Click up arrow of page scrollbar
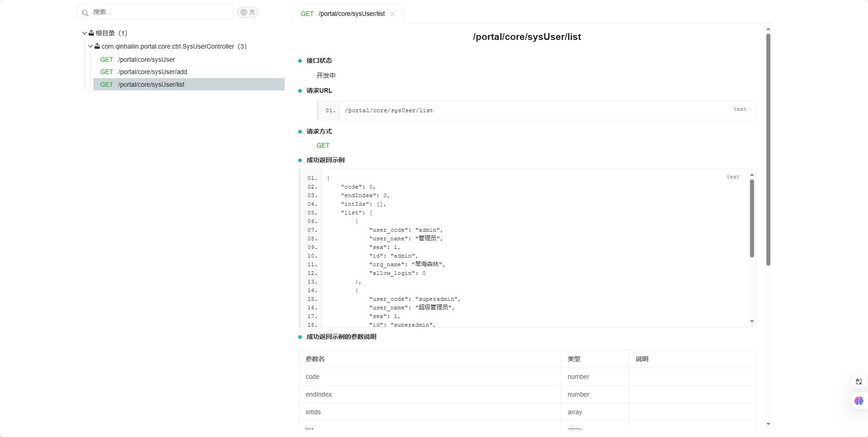The image size is (868, 437). 768,29
